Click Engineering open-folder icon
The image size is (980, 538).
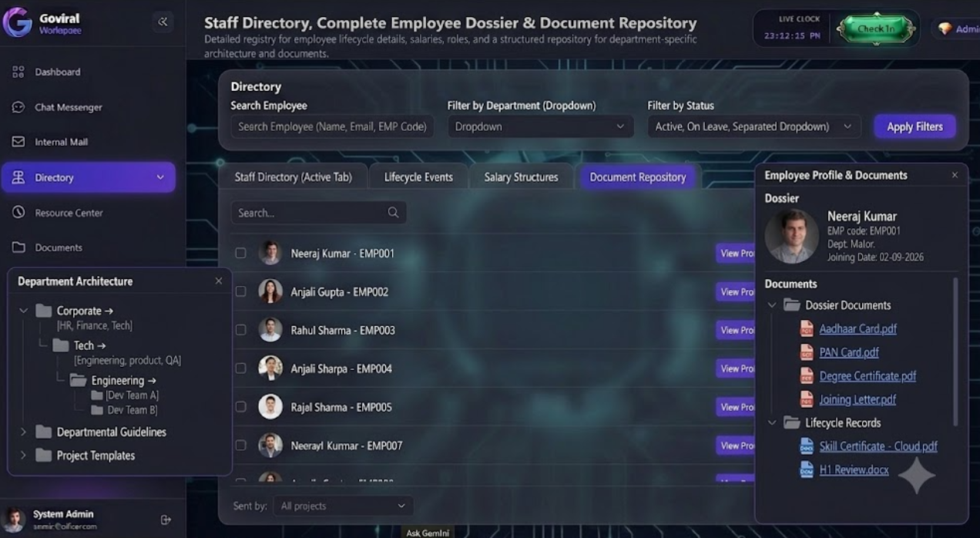tap(78, 380)
